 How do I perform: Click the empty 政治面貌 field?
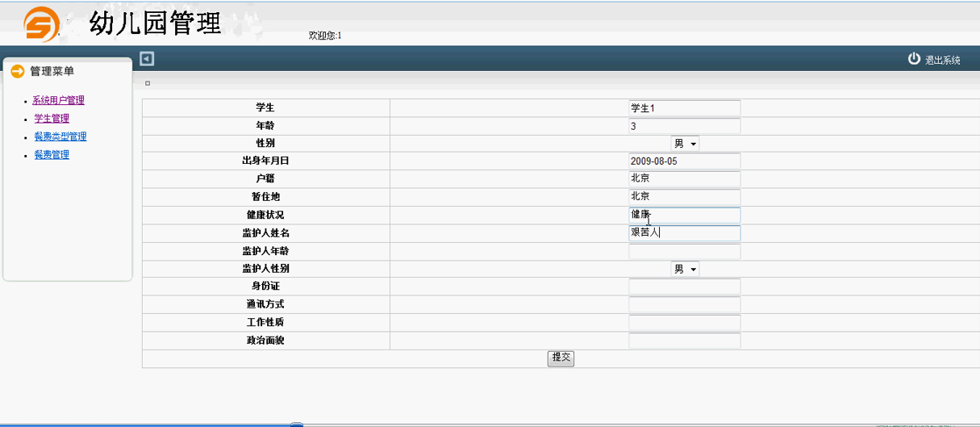coord(684,341)
